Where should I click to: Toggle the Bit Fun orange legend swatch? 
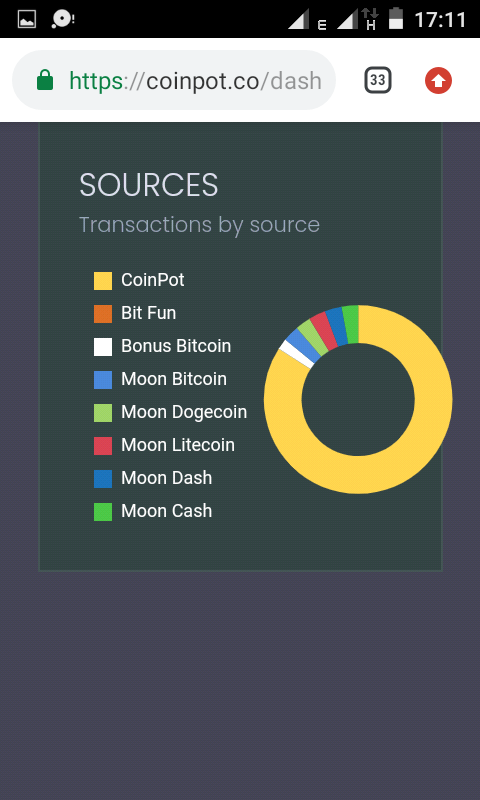click(103, 314)
